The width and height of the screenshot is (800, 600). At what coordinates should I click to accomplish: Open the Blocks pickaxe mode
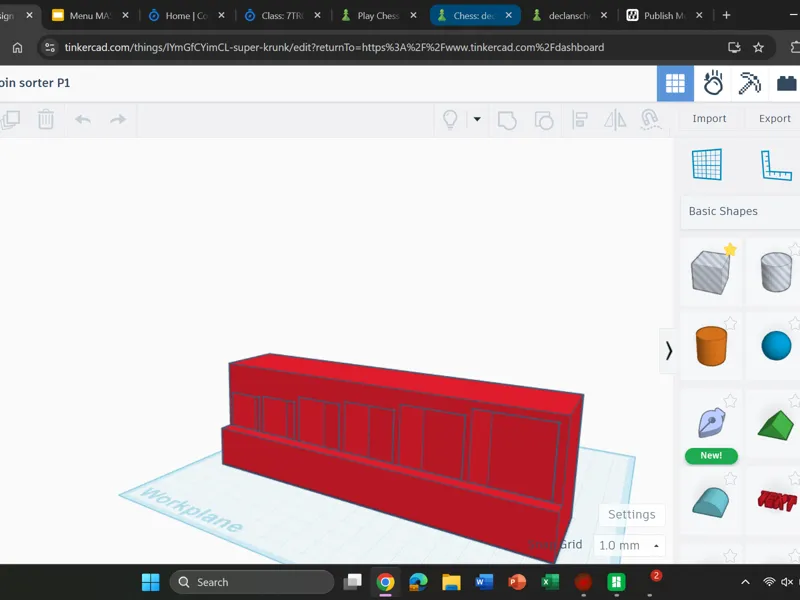point(749,83)
